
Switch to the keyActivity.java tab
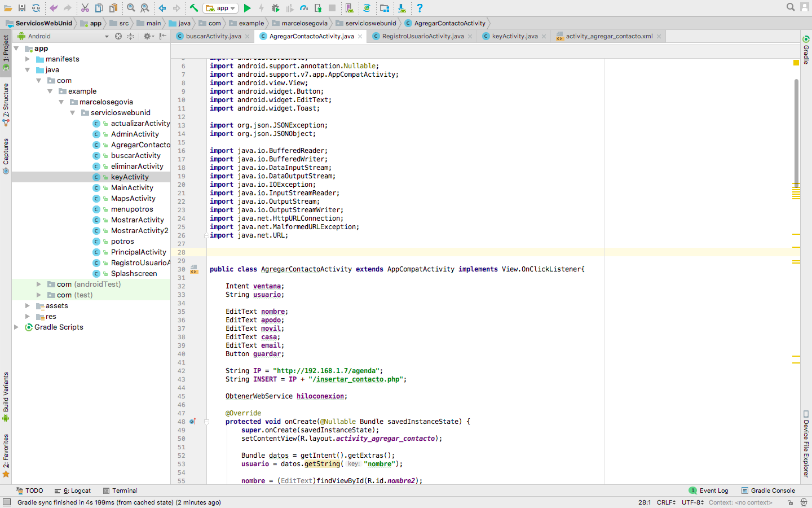pyautogui.click(x=514, y=36)
